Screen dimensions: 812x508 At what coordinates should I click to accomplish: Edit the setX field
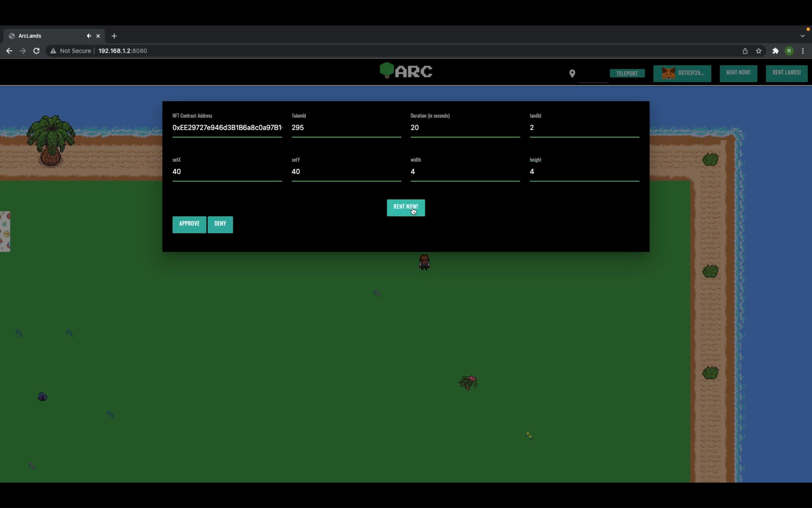227,172
